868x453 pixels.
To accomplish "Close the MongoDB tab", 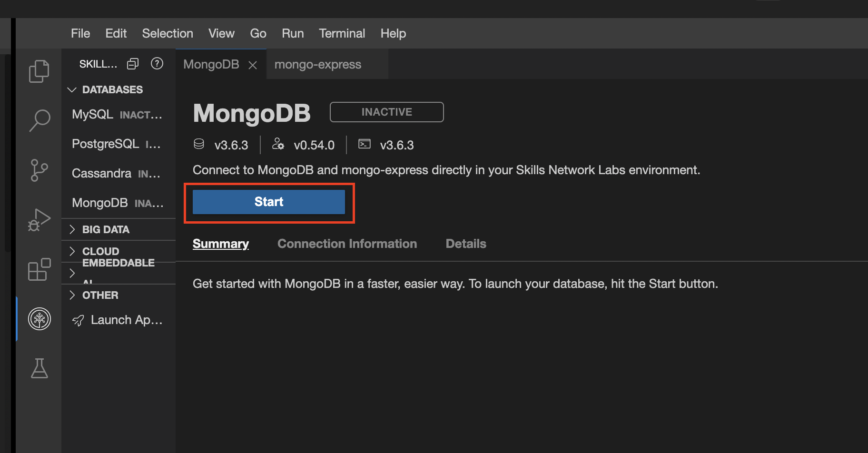I will point(253,65).
